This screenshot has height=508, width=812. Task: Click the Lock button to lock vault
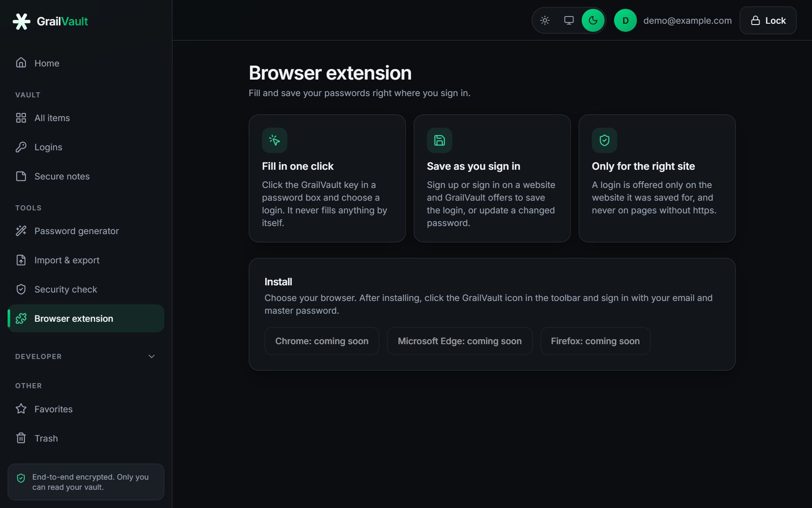point(768,20)
